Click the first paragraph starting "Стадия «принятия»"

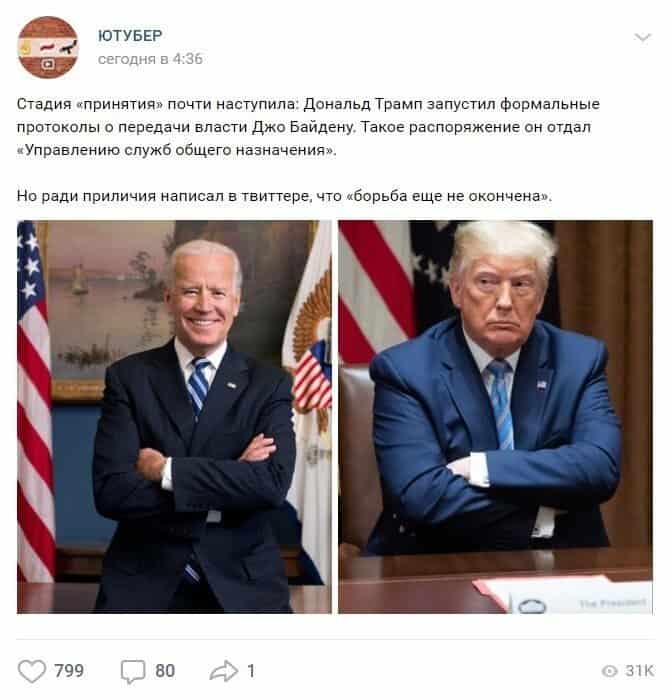tap(308, 127)
